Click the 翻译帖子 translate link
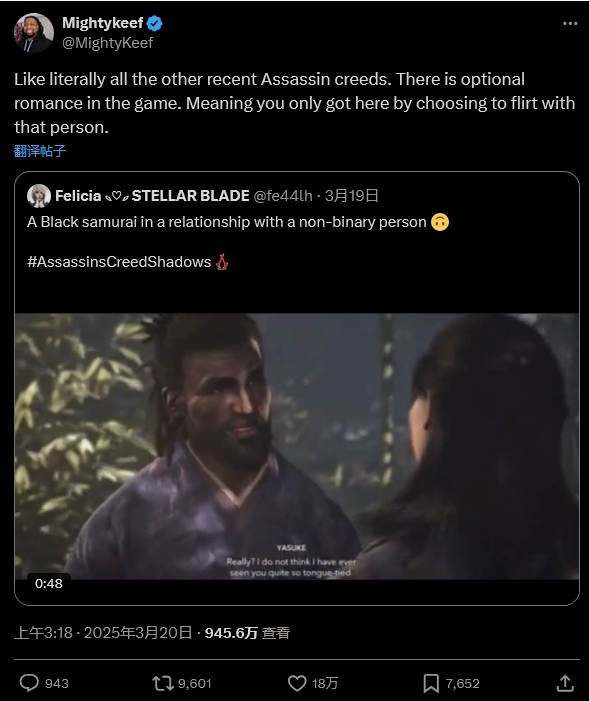 (40, 151)
